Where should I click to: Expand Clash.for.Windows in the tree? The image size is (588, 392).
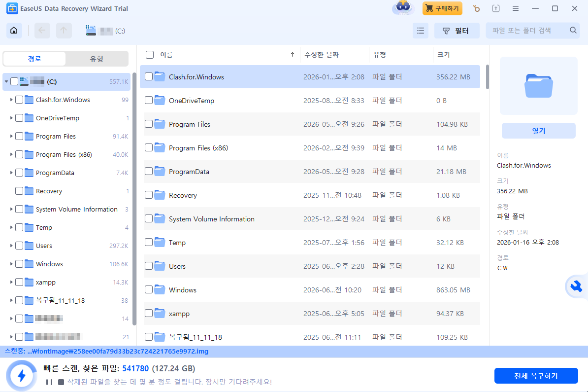coord(11,100)
